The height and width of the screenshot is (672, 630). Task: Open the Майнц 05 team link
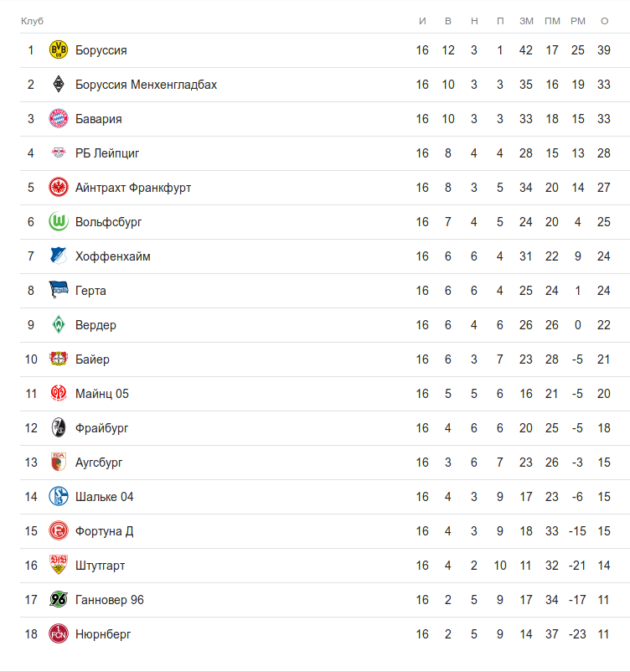pos(101,394)
